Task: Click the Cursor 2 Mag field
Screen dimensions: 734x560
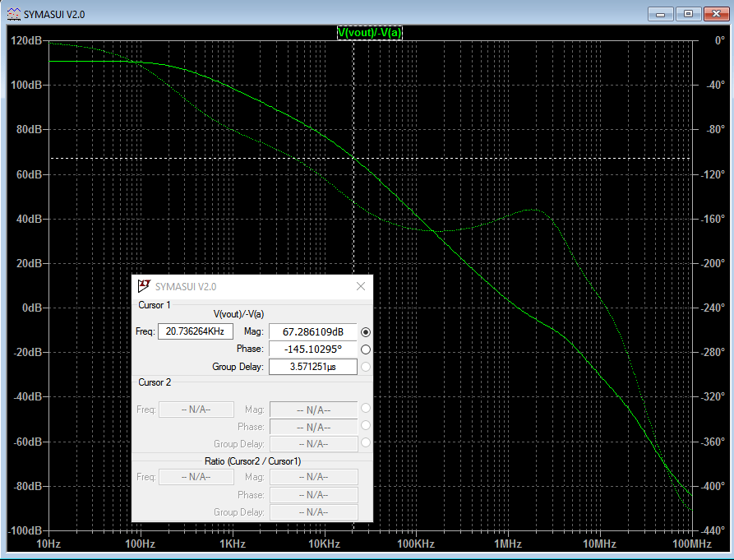Action: point(314,410)
